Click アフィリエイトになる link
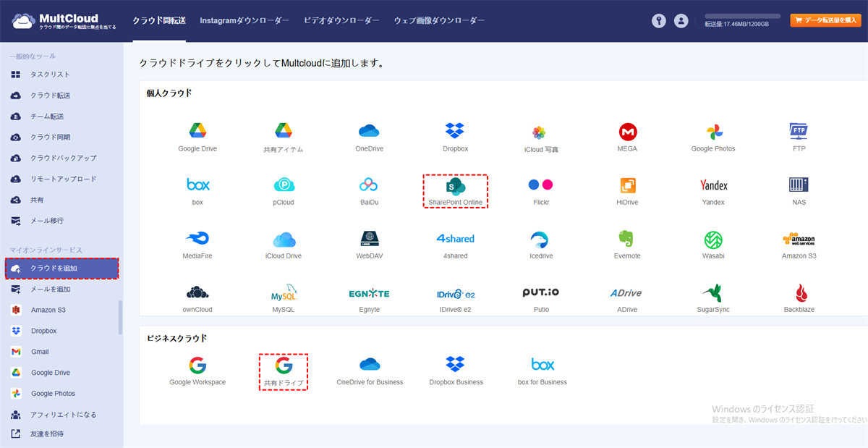 point(61,415)
